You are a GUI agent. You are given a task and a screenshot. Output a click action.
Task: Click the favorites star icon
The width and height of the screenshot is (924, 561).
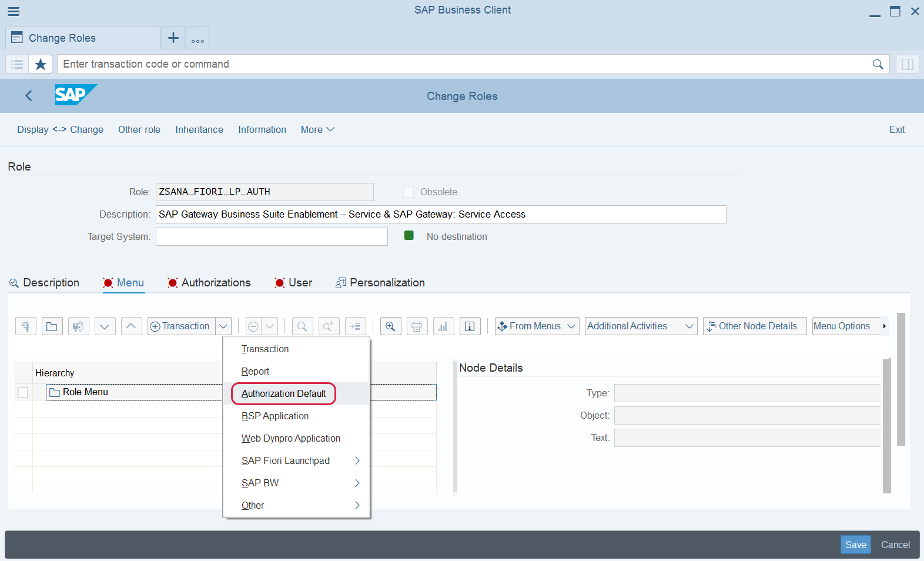click(41, 64)
